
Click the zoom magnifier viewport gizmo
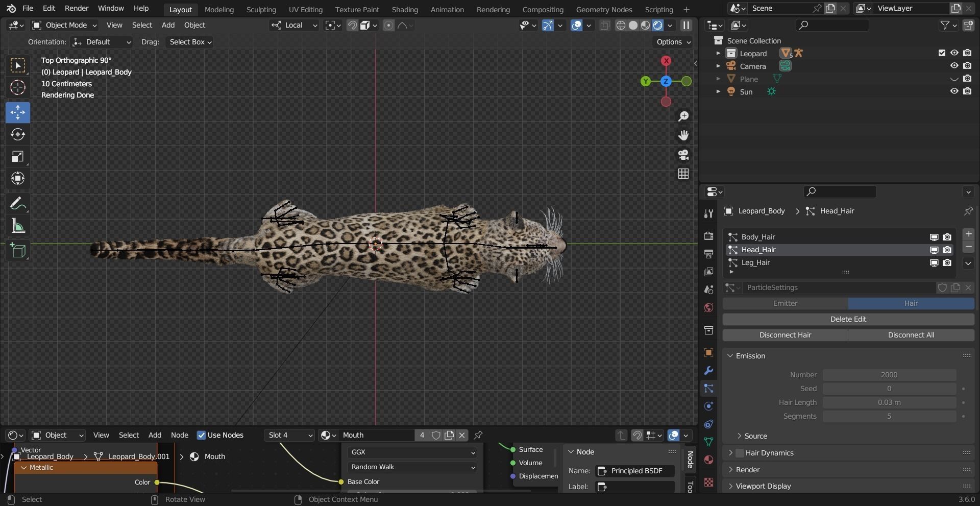(683, 116)
